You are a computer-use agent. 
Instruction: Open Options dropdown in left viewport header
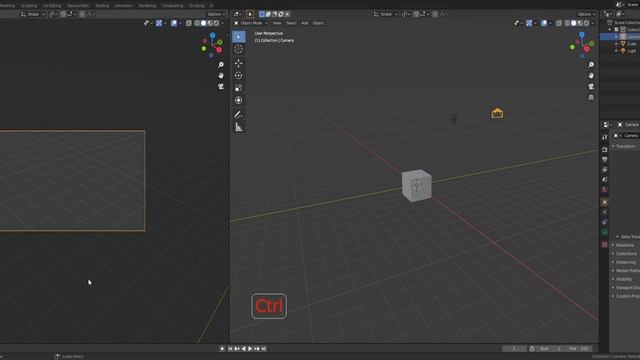click(216, 14)
